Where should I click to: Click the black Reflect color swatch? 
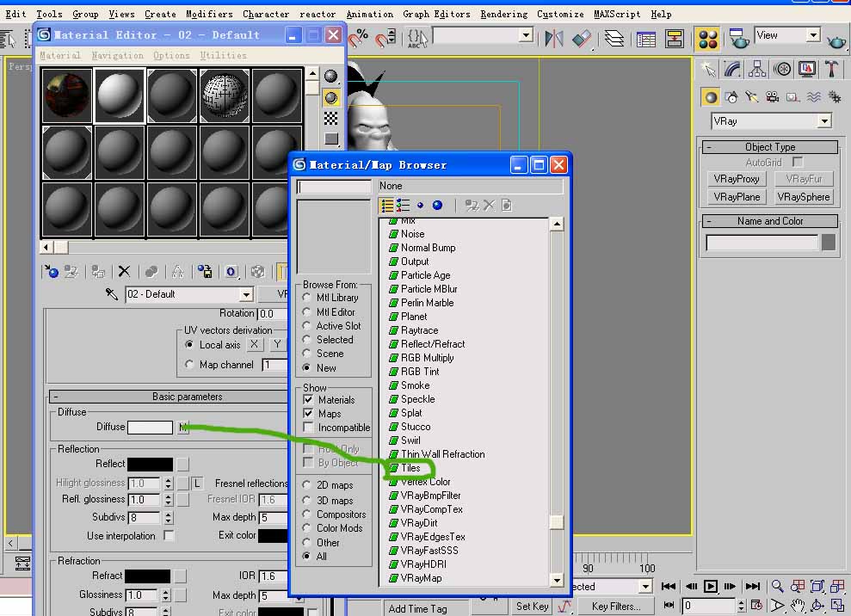tap(150, 465)
